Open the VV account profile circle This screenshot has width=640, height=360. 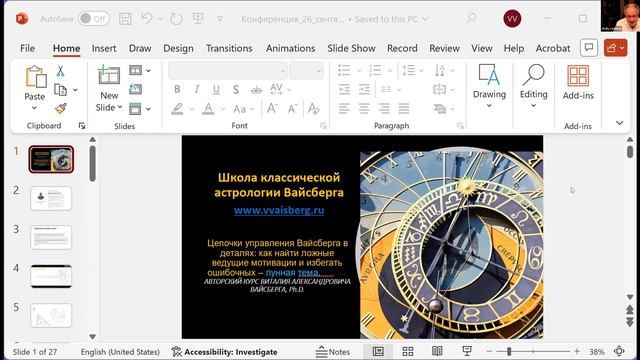coord(512,19)
